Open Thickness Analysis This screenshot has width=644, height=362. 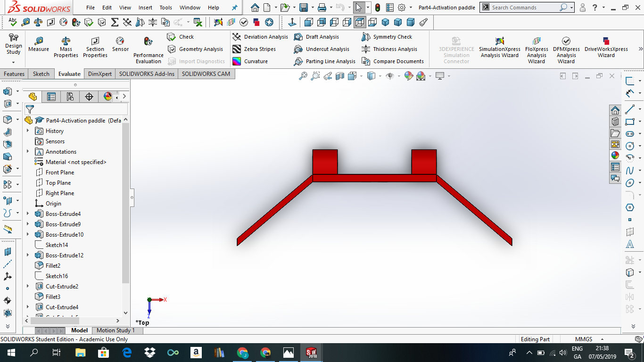(389, 49)
